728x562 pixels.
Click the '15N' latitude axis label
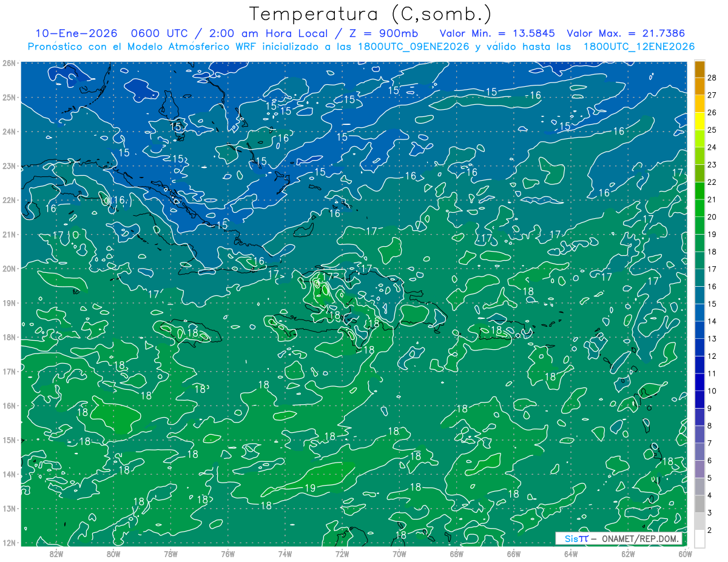[9, 440]
